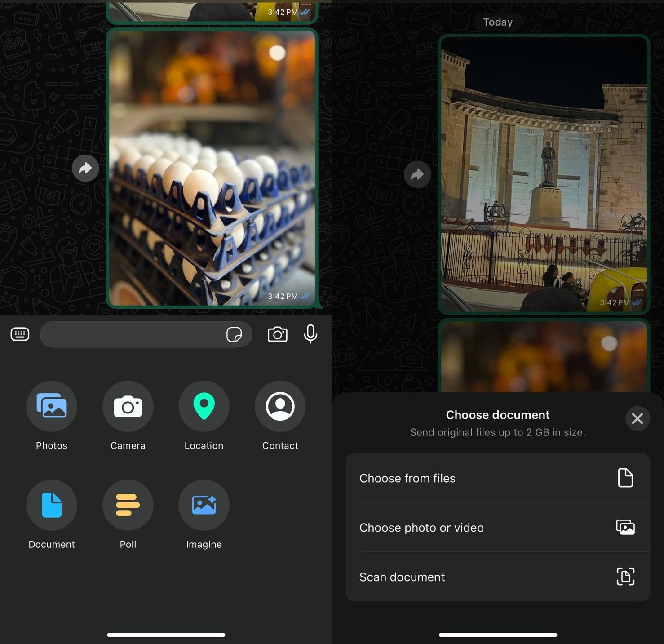Share a location using the Location icon

(x=204, y=406)
